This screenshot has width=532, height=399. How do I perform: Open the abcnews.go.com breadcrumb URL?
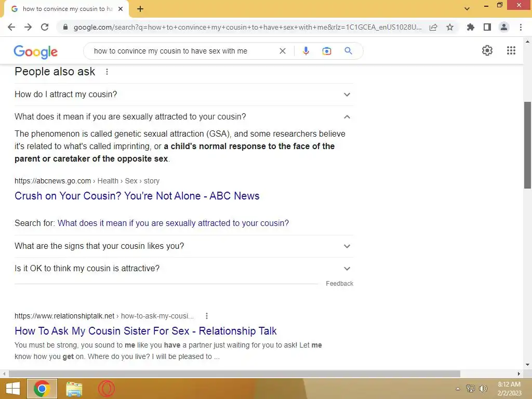[87, 181]
